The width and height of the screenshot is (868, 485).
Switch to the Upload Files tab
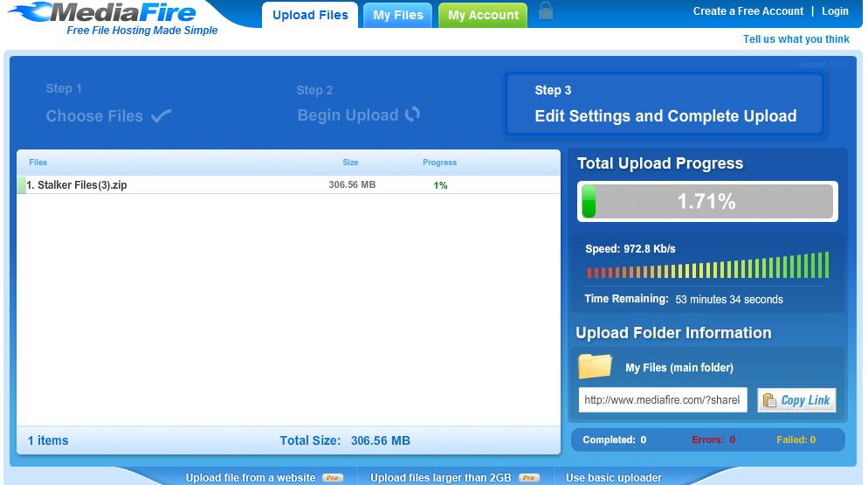coord(310,15)
